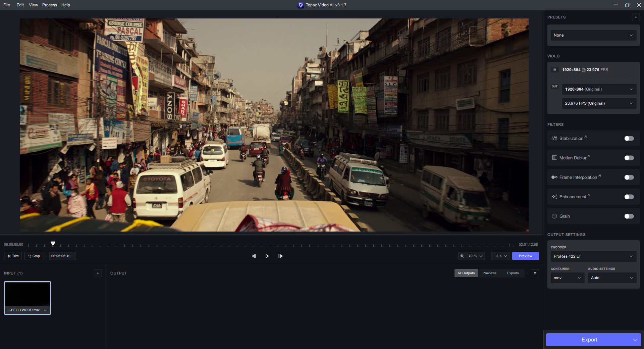
Task: Switch to the Exports tab
Action: point(513,273)
